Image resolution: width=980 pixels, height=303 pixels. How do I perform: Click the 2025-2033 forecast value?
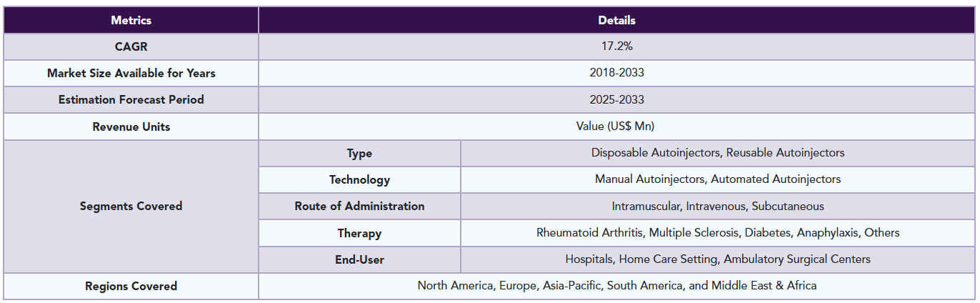pos(616,100)
